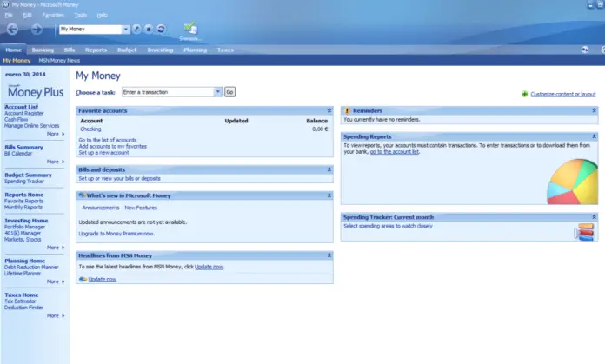Viewport: 605px width, 364px height.
Task: Expand More under Bills Summary
Action: tap(56, 162)
